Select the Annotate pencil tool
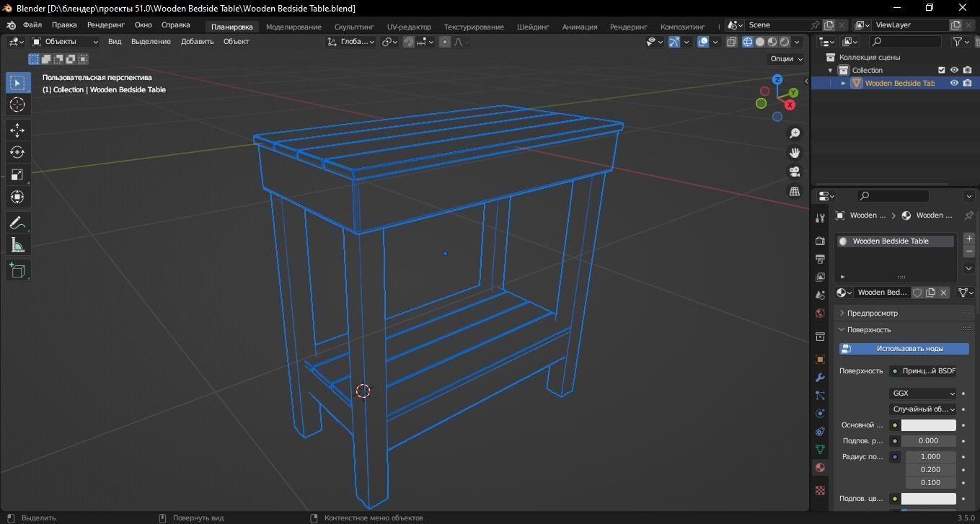This screenshot has width=980, height=524. [x=17, y=223]
